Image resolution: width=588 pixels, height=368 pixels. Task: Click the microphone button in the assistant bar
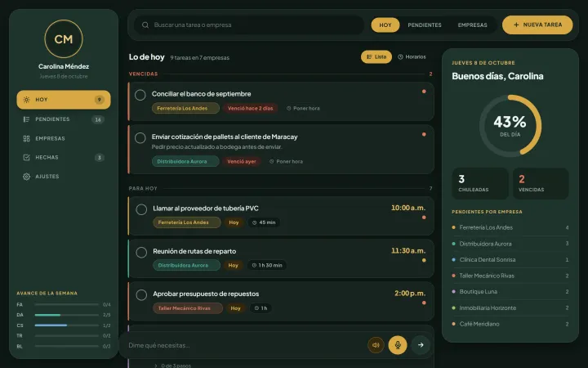pos(398,345)
